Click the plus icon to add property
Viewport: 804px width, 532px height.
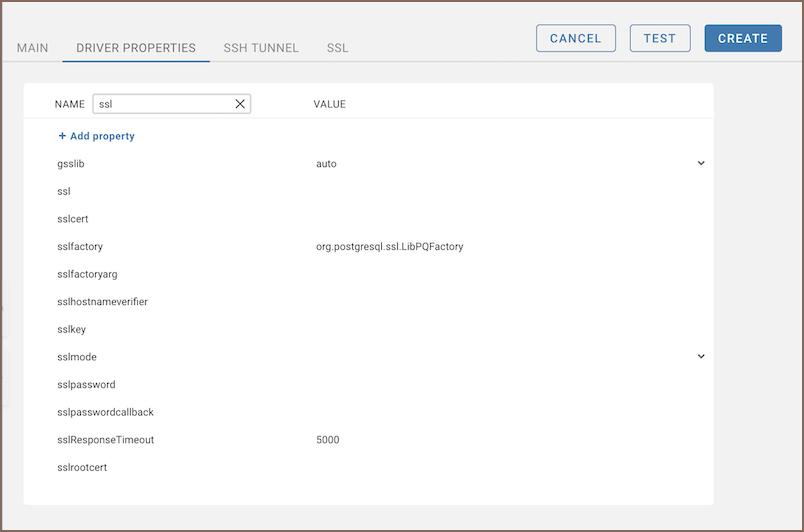point(62,136)
